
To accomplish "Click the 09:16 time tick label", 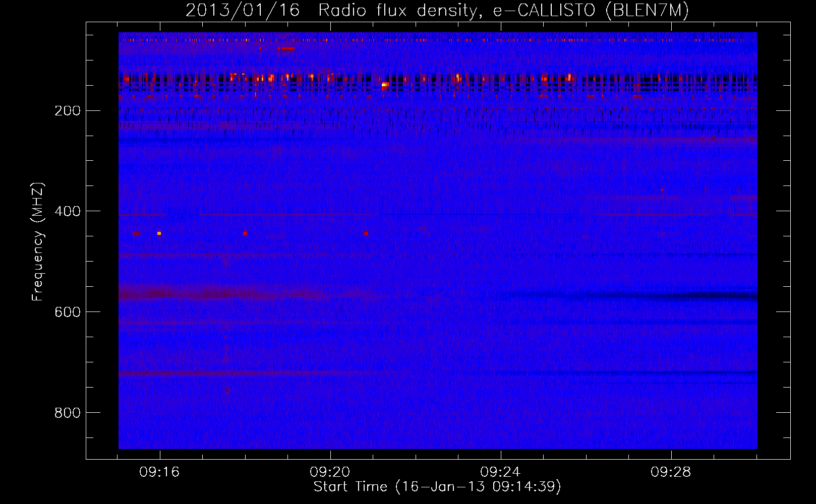I will pos(160,472).
